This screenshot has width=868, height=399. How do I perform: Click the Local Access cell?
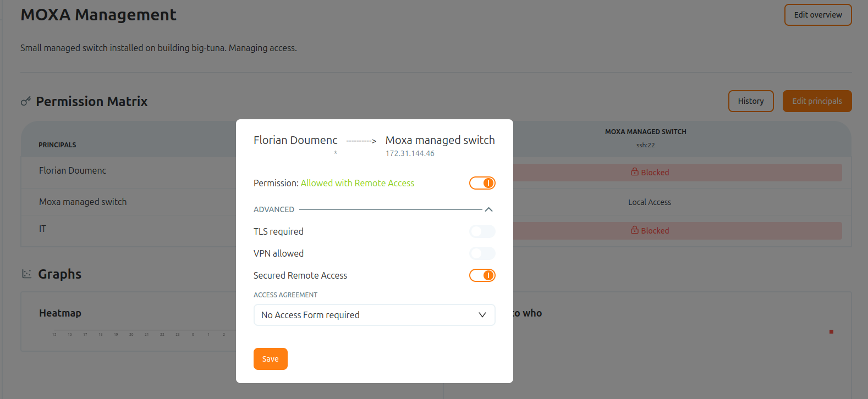click(650, 202)
